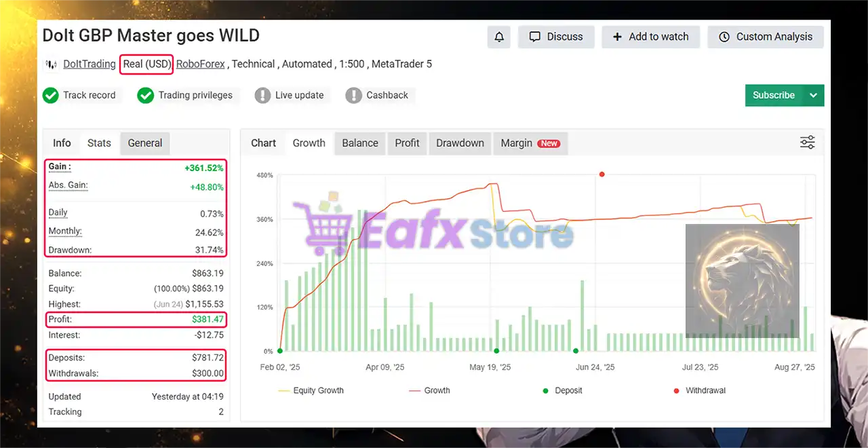Click the Cashback exclamation icon
The image size is (868, 448).
[353, 96]
